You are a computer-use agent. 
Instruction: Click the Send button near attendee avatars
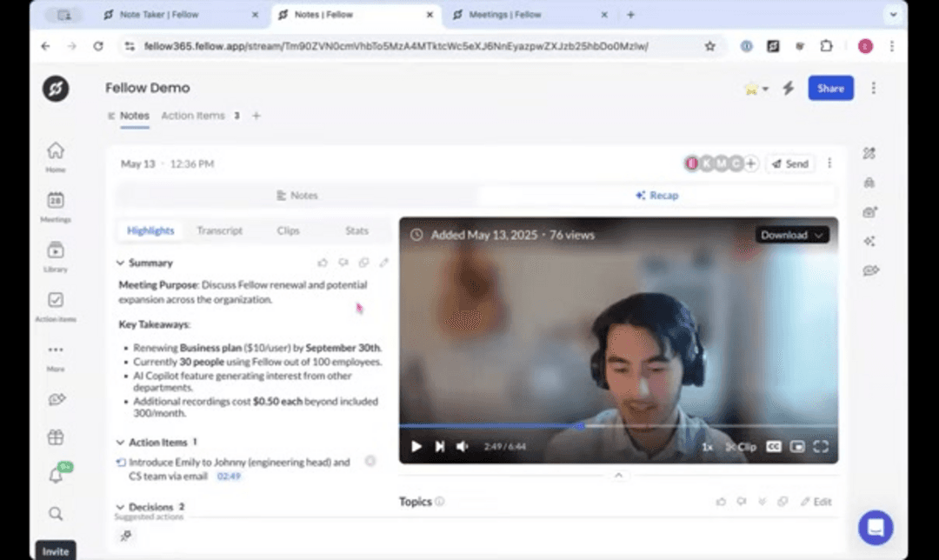(x=789, y=163)
